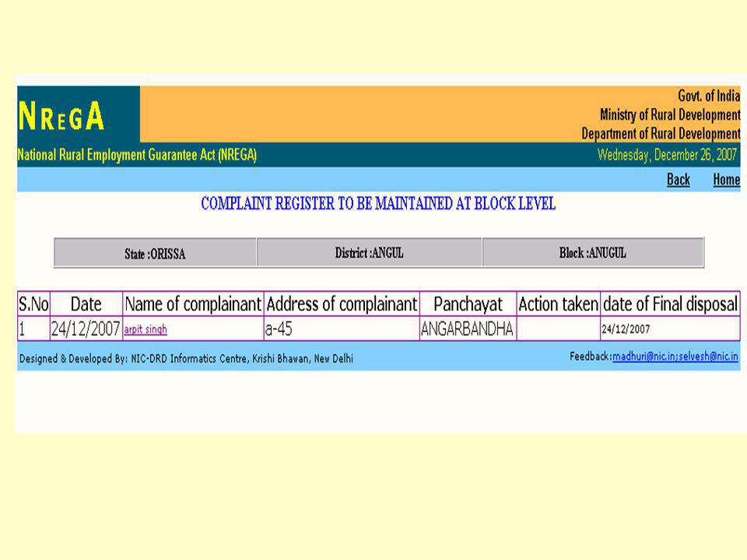The width and height of the screenshot is (747, 560).
Task: Open the Home link
Action: (726, 180)
